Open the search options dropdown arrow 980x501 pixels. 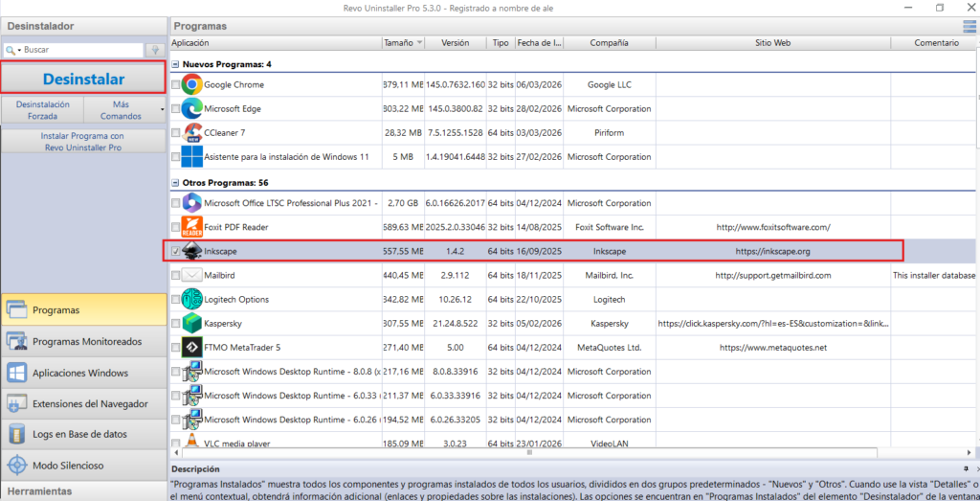pos(19,50)
